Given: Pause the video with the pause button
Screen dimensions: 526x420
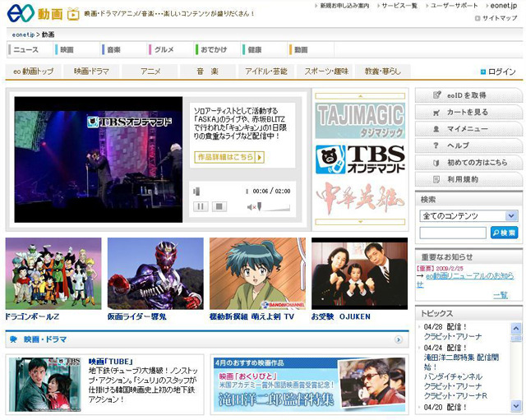Looking at the screenshot, I should [201, 206].
